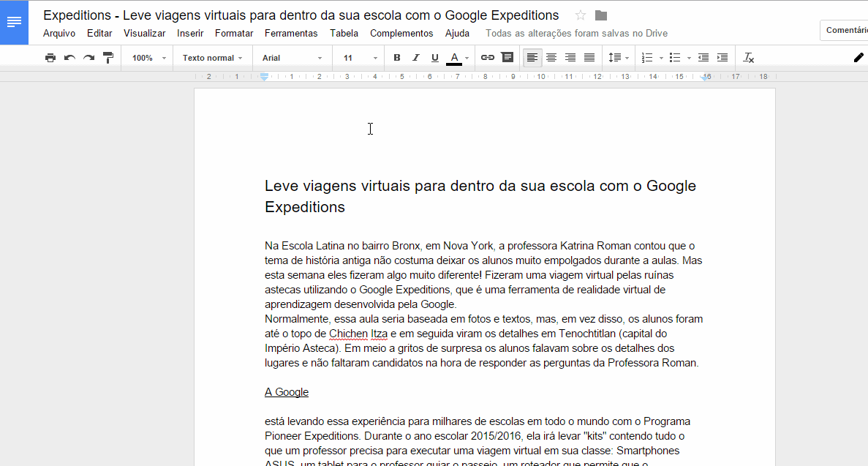Viewport: 868px width, 466px height.
Task: Open the Texto normal style dropdown
Action: tap(212, 58)
